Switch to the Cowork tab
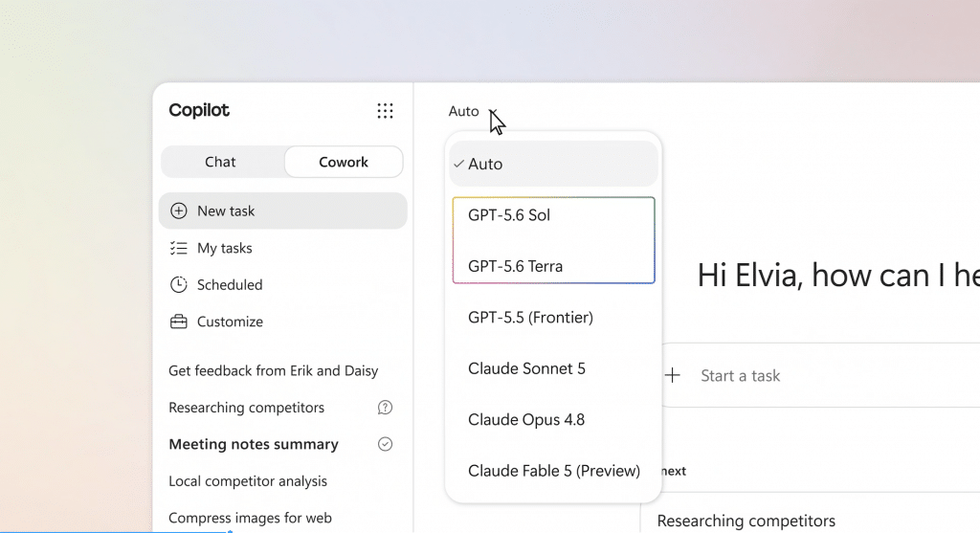The width and height of the screenshot is (980, 533). click(x=344, y=162)
